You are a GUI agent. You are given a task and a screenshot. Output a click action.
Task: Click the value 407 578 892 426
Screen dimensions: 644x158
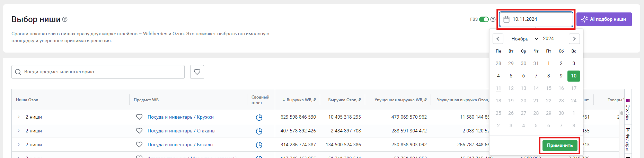pos(298,131)
